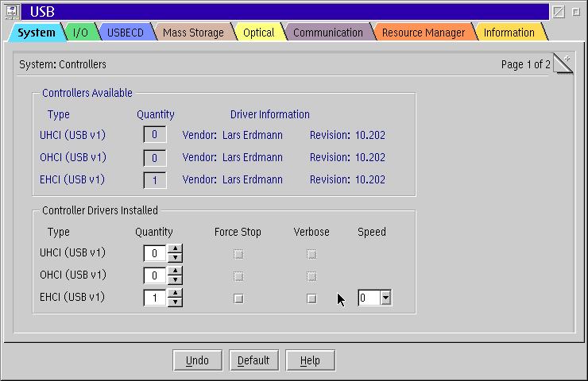Click the EHCI Speed value field

click(369, 298)
